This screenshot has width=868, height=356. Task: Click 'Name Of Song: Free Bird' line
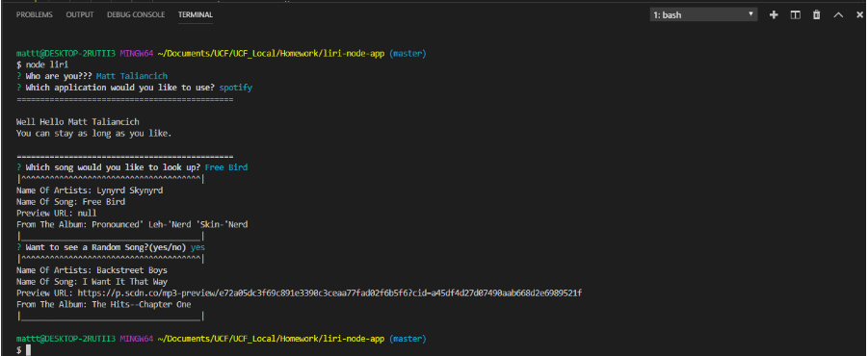71,202
